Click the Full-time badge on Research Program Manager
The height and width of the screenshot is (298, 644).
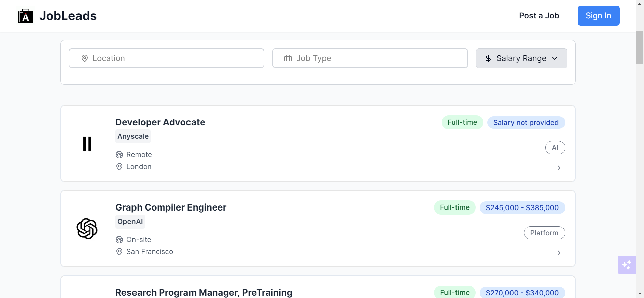pyautogui.click(x=455, y=293)
